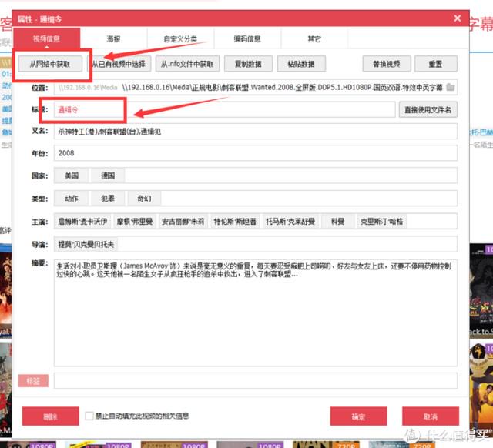Click the pink 标签 button
The image size is (493, 448).
click(33, 381)
